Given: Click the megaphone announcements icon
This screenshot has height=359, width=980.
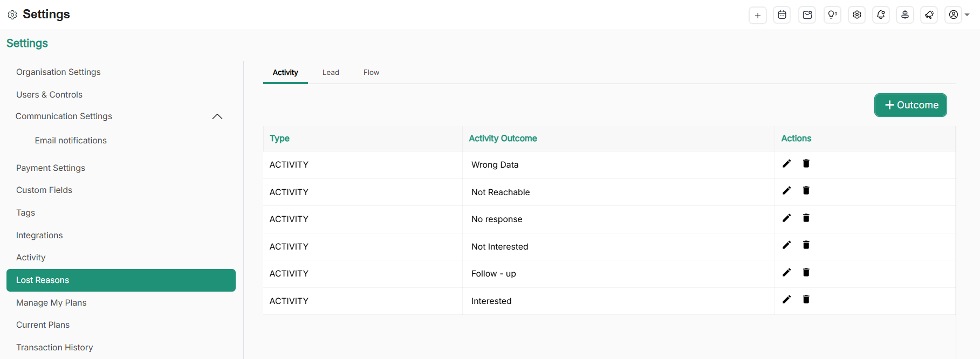Looking at the screenshot, I should (x=929, y=15).
